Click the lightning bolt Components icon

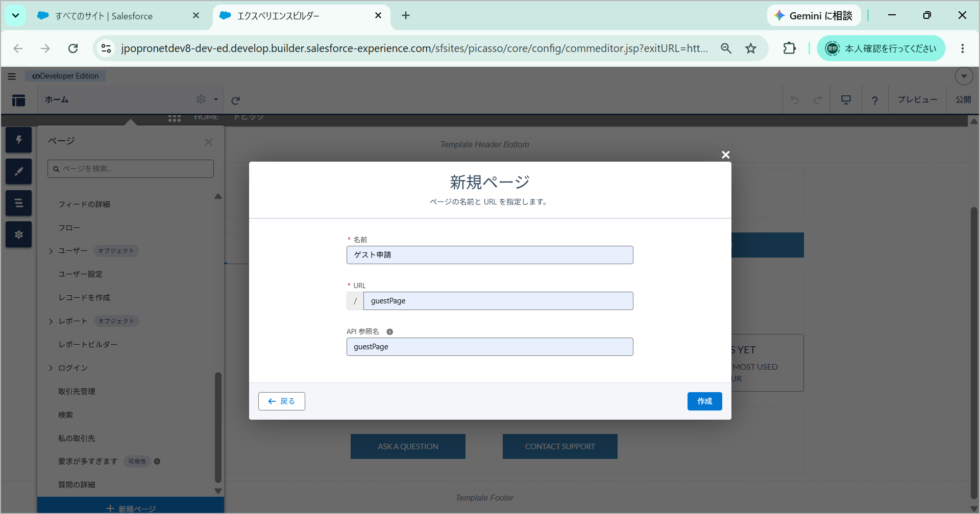19,140
